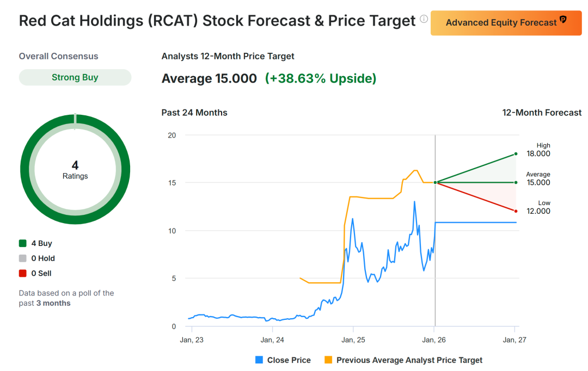
Task: Click the Strong Buy consensus badge
Action: click(x=75, y=77)
